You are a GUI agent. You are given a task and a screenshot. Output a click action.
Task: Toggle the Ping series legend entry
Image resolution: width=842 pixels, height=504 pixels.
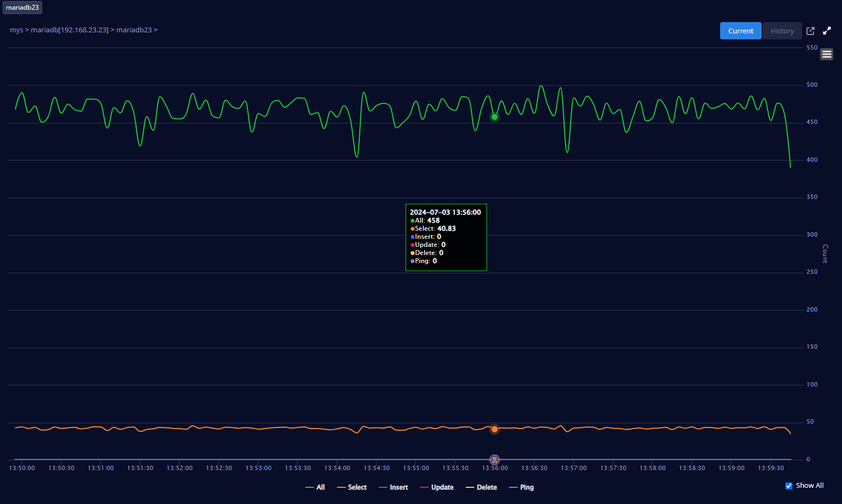(x=522, y=487)
